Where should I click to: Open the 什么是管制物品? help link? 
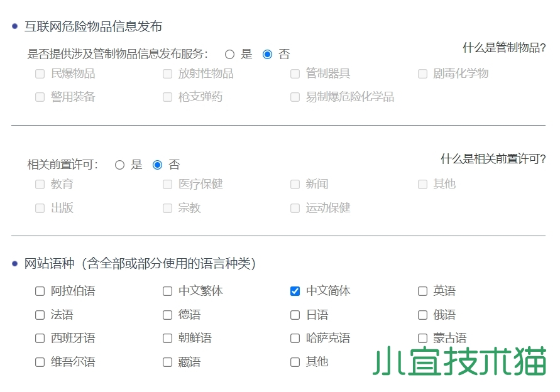tap(504, 48)
